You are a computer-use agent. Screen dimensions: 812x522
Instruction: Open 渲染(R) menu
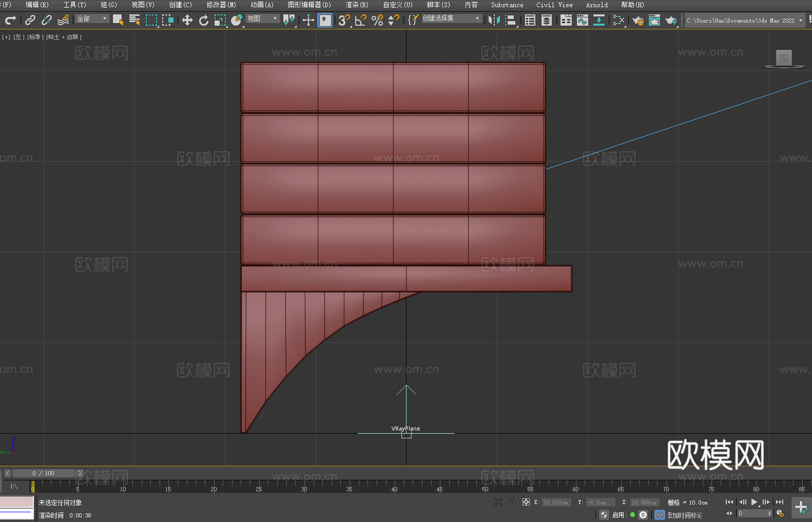tap(357, 5)
